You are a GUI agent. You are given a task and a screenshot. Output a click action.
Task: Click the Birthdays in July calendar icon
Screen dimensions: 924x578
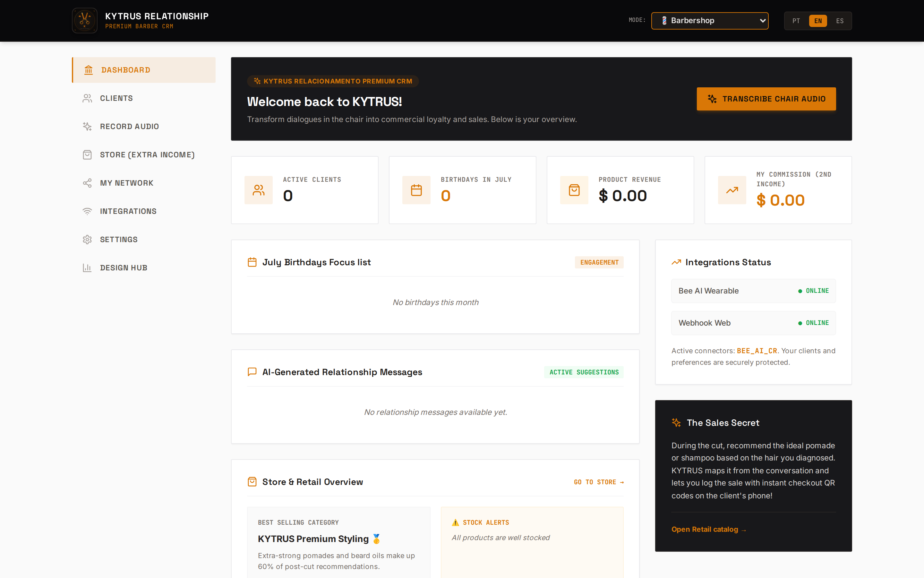[x=416, y=190]
